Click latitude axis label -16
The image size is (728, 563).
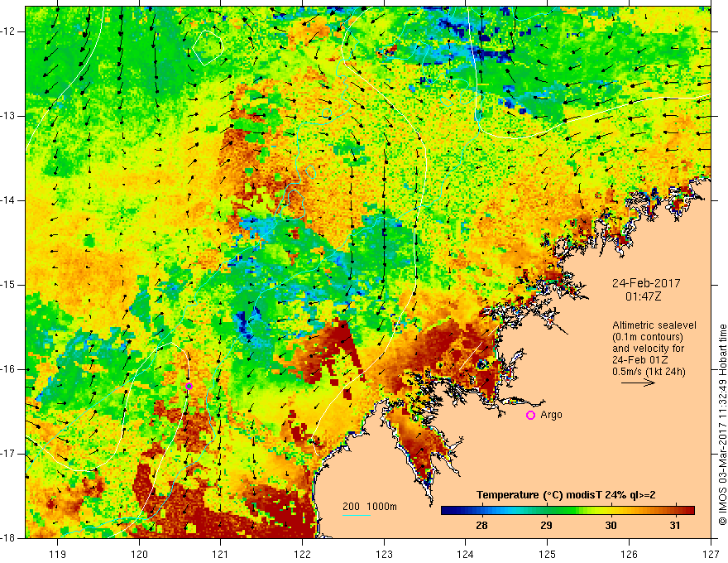(x=8, y=369)
